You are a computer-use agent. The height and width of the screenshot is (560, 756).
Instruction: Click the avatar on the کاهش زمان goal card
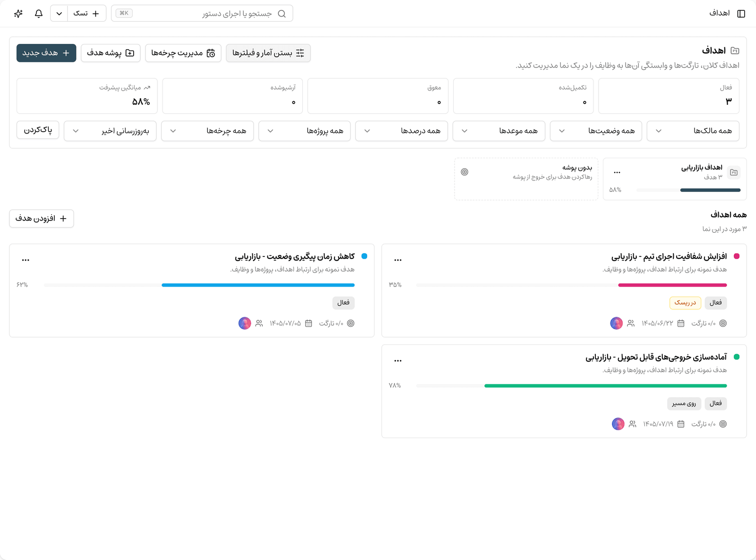[245, 323]
